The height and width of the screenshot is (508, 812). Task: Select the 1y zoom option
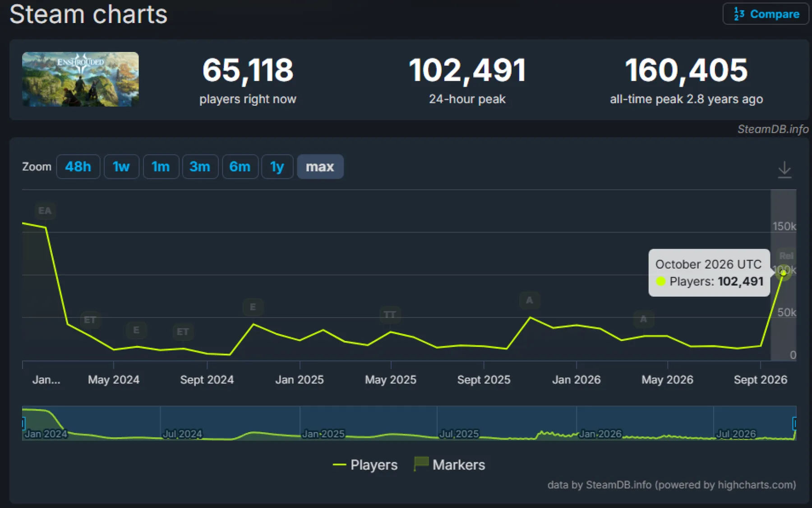click(277, 167)
